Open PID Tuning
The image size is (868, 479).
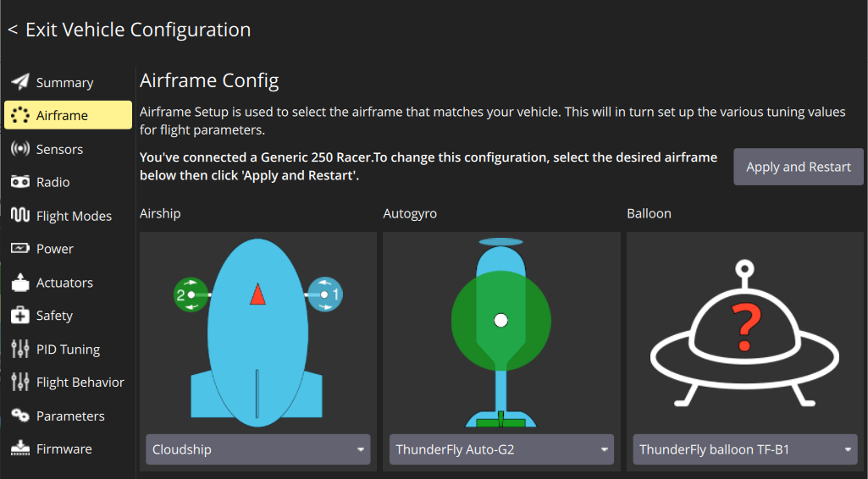pos(68,349)
